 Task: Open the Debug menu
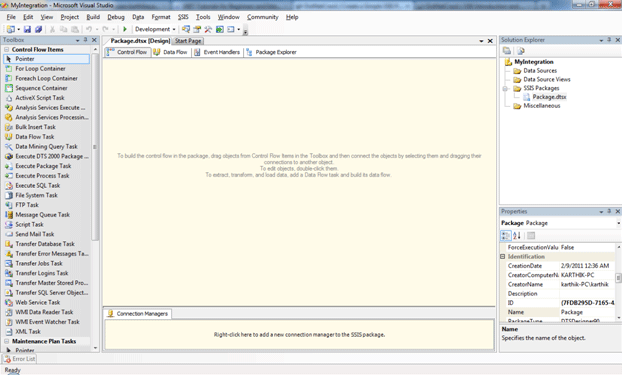(x=116, y=17)
